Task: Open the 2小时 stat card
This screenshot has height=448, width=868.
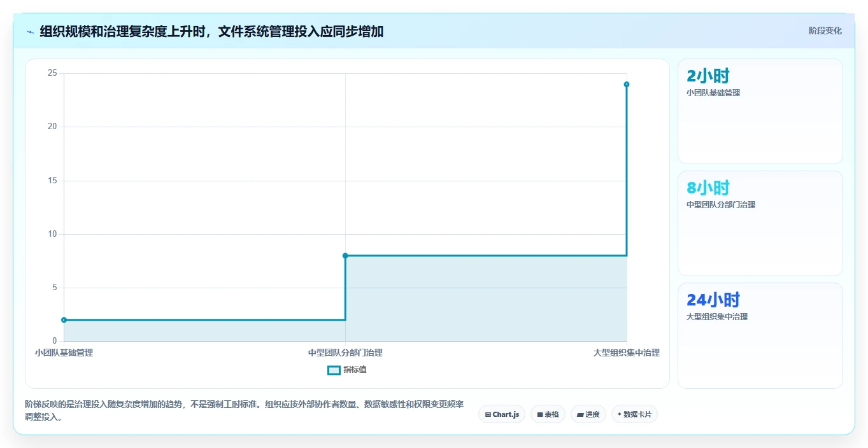Action: coord(760,111)
